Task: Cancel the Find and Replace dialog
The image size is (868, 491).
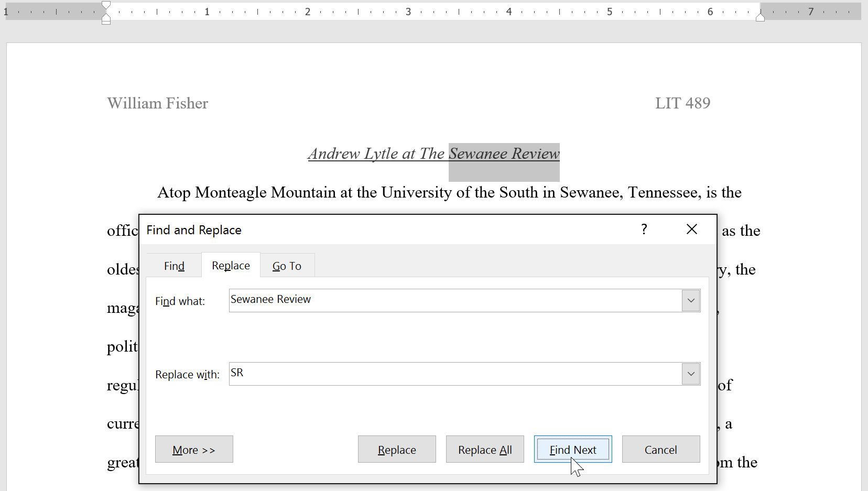Action: 660,449
